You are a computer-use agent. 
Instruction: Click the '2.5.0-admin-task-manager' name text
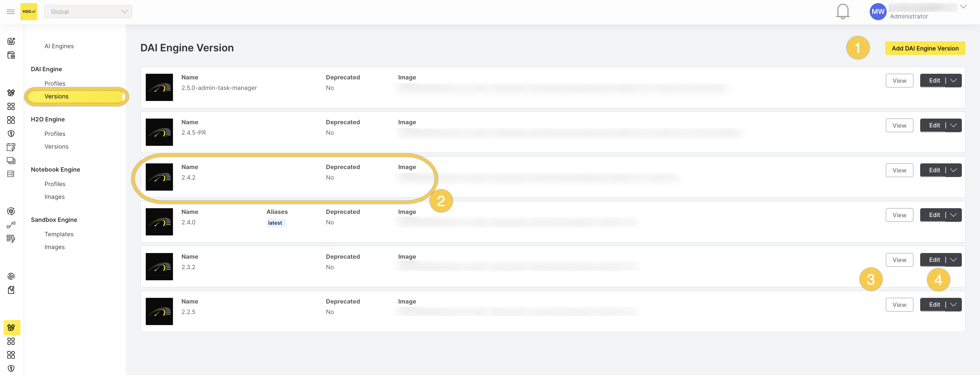pos(219,88)
